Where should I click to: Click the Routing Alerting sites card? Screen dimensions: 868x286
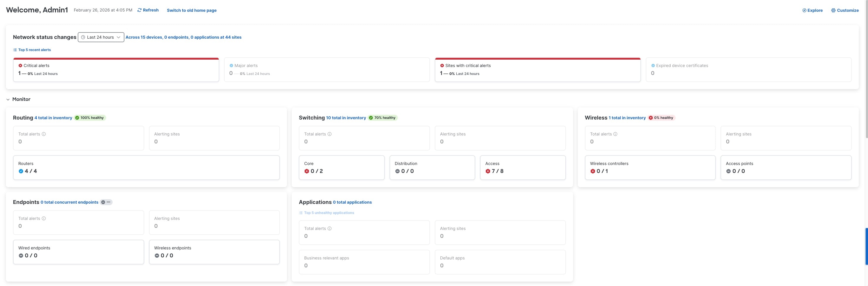[214, 138]
